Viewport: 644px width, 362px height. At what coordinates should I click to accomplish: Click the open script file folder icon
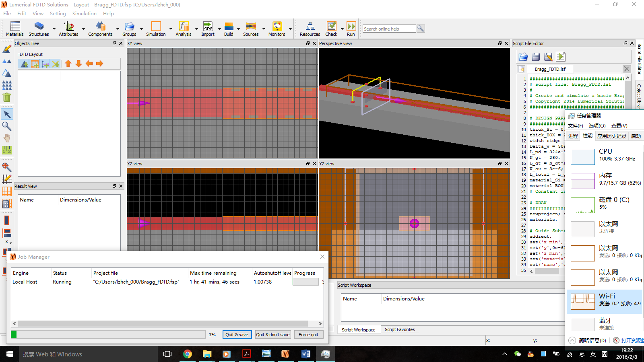(x=523, y=57)
